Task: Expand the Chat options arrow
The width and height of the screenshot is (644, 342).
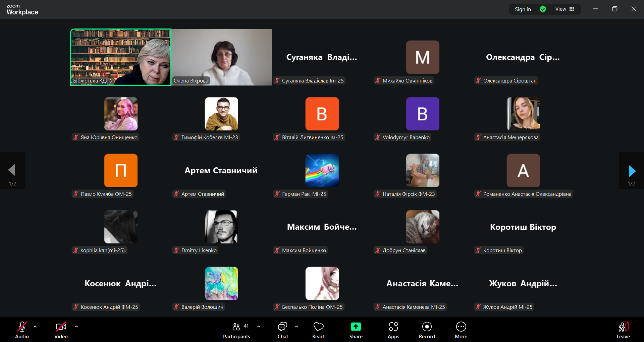Action: (x=297, y=326)
